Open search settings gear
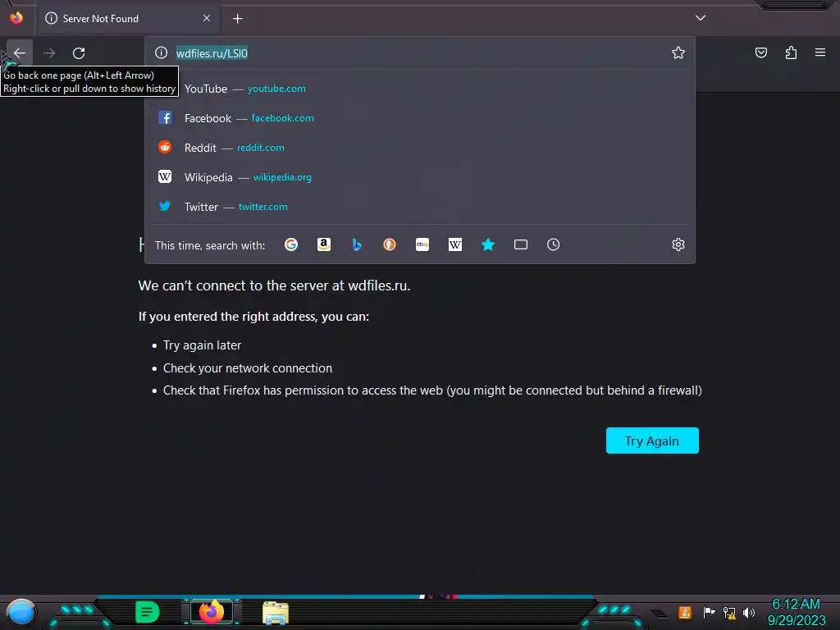The image size is (840, 630). pos(678,244)
